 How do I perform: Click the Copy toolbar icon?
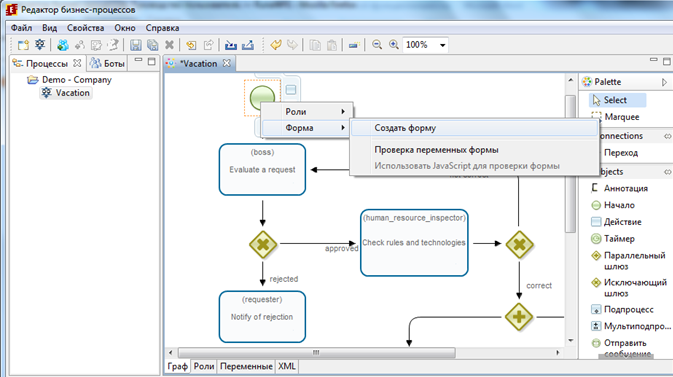coord(315,45)
